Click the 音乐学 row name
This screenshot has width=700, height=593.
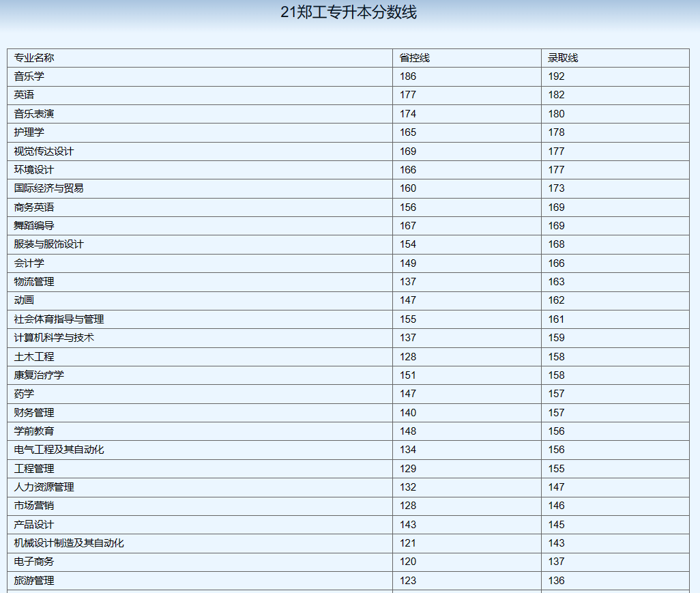point(29,76)
